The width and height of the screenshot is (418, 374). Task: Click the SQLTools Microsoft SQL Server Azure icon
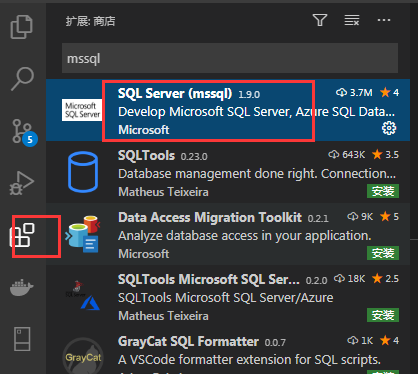pyautogui.click(x=82, y=296)
